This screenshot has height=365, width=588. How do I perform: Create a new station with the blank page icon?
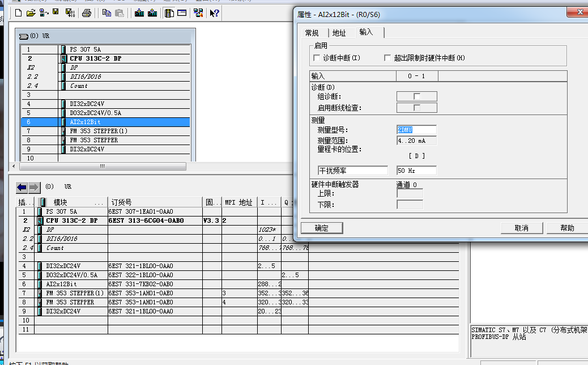[x=18, y=13]
